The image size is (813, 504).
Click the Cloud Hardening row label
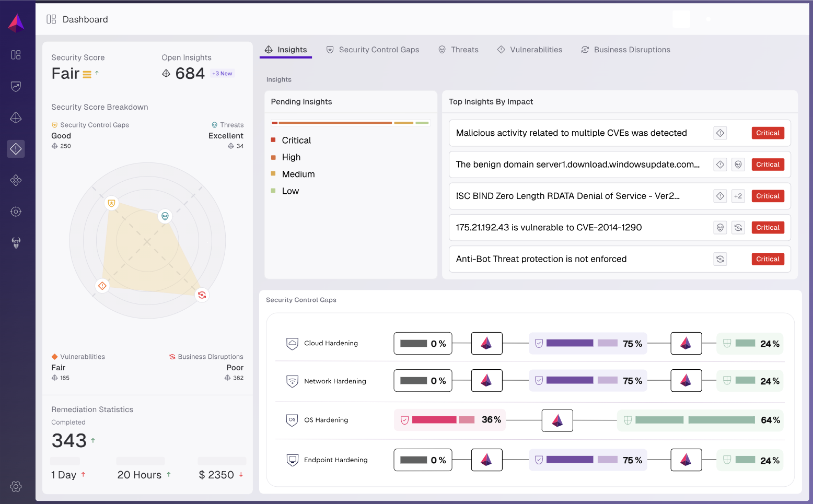coord(331,343)
